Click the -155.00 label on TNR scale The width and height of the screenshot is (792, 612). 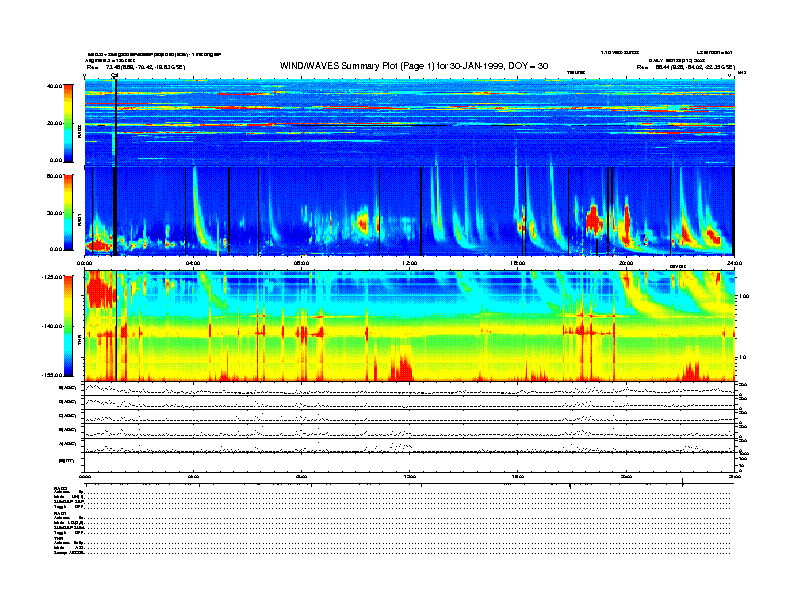click(52, 375)
